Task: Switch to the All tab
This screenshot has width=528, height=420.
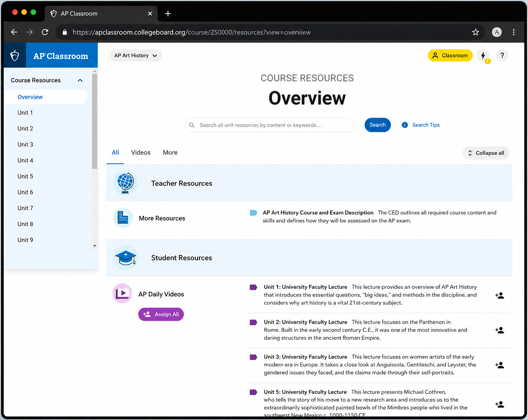Action: 115,152
